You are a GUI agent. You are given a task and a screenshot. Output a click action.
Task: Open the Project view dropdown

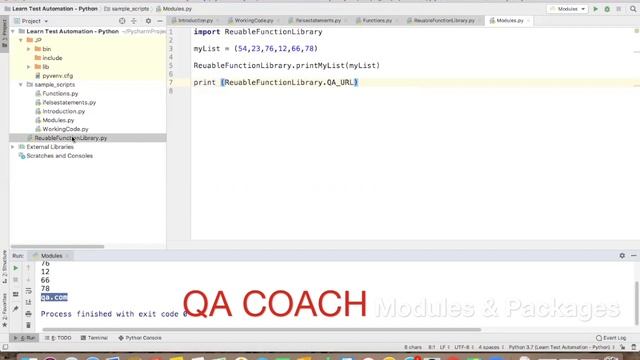[31, 21]
